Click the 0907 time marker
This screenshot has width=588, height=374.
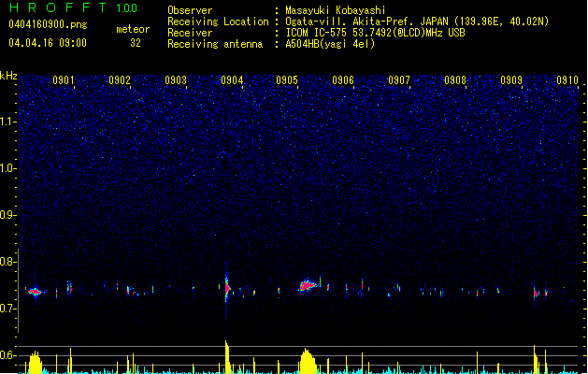coord(399,80)
